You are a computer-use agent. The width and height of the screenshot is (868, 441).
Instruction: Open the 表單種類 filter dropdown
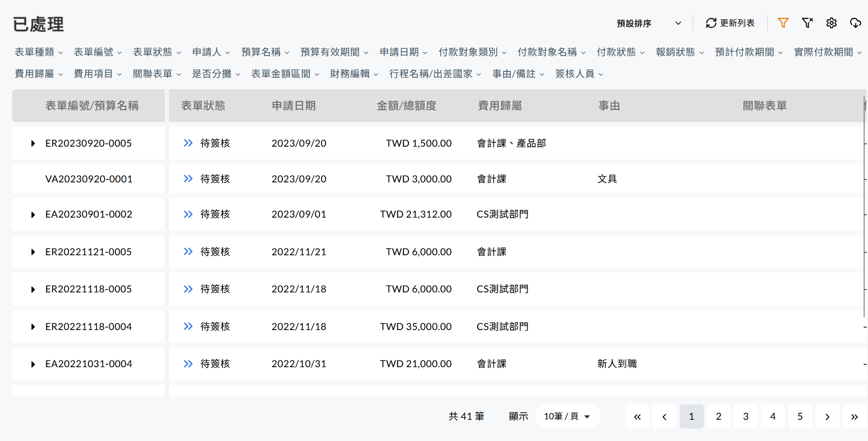[39, 52]
